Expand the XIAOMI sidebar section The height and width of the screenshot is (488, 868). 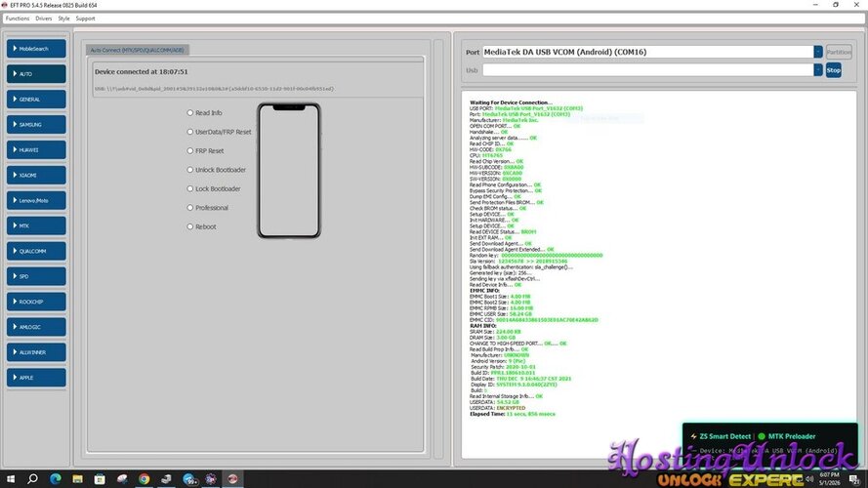pyautogui.click(x=36, y=175)
